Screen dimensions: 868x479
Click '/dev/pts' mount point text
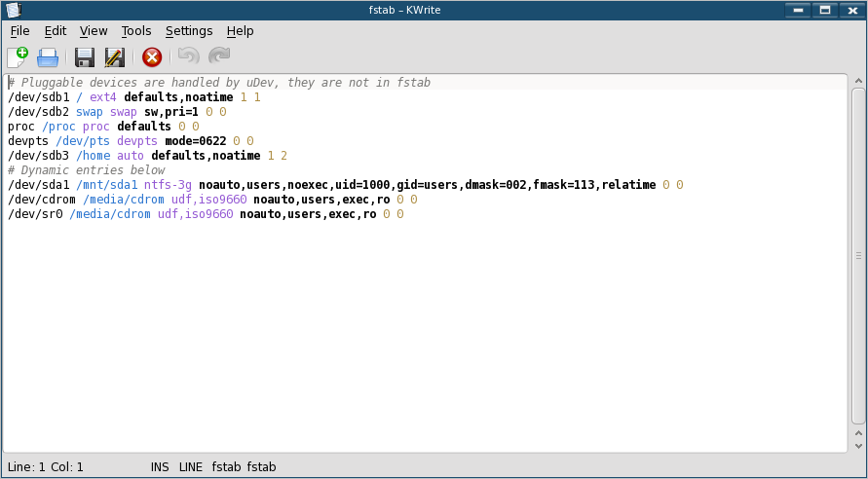(x=83, y=141)
